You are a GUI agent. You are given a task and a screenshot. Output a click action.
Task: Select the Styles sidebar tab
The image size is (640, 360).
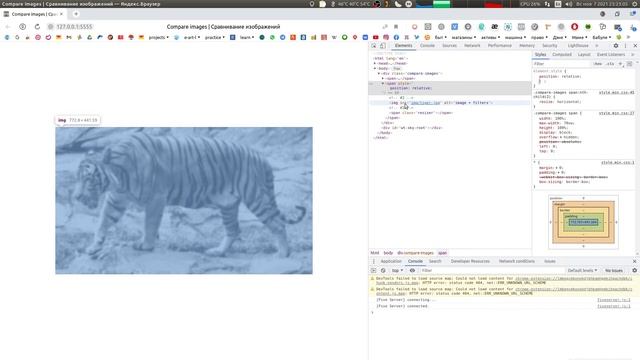coord(540,54)
